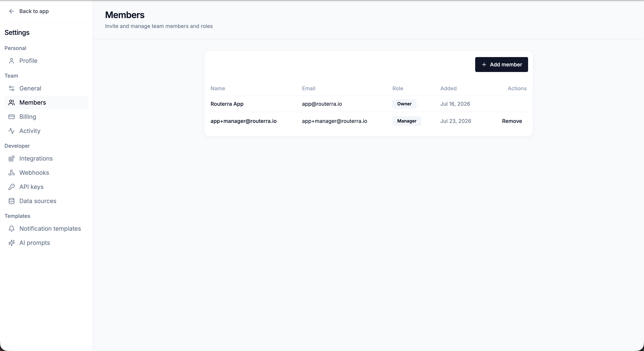Open the API keys page

46,187
